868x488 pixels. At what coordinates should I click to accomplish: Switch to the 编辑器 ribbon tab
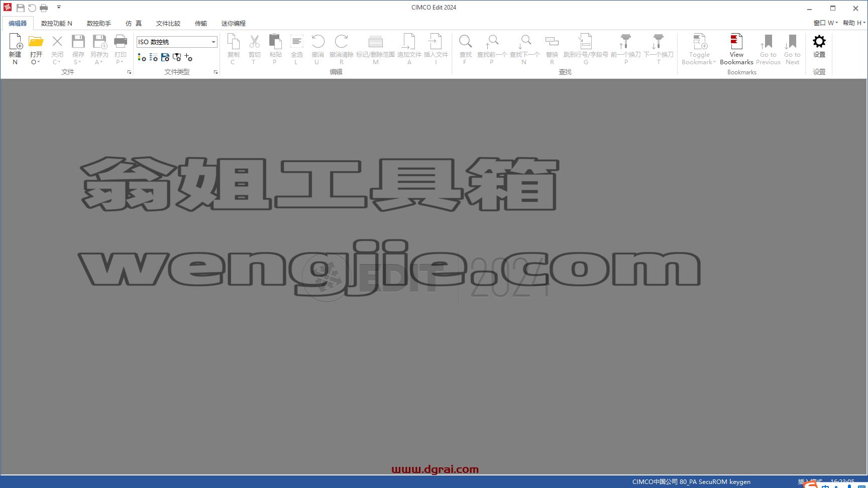[x=18, y=23]
